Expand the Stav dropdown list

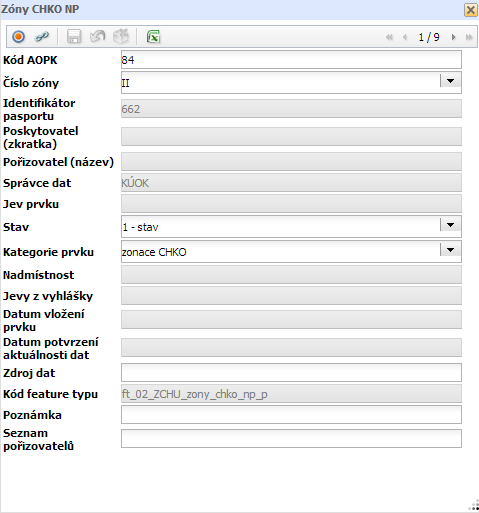[x=451, y=225]
